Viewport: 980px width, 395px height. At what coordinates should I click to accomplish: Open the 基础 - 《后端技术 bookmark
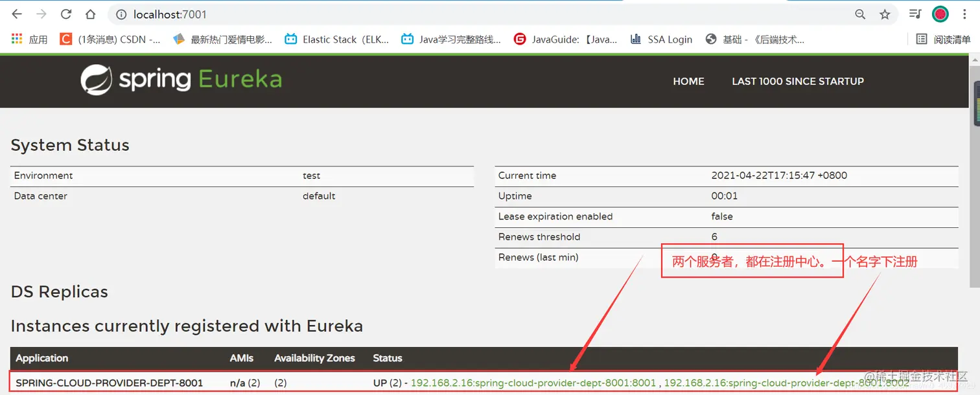pos(755,39)
